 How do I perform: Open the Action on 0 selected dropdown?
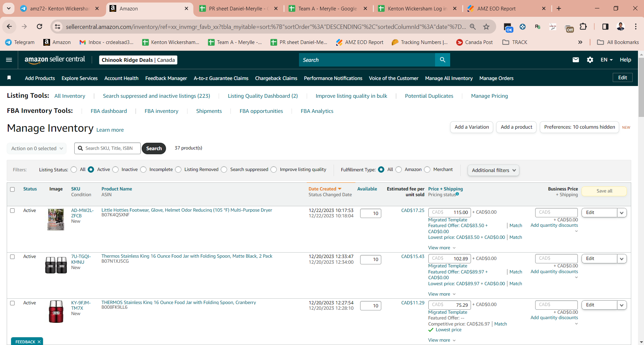click(x=37, y=148)
